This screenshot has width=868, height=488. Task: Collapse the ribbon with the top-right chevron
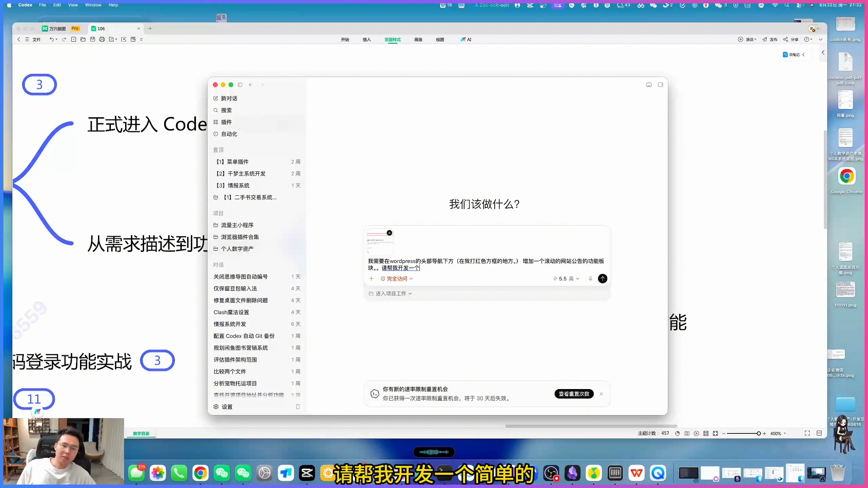tap(821, 40)
